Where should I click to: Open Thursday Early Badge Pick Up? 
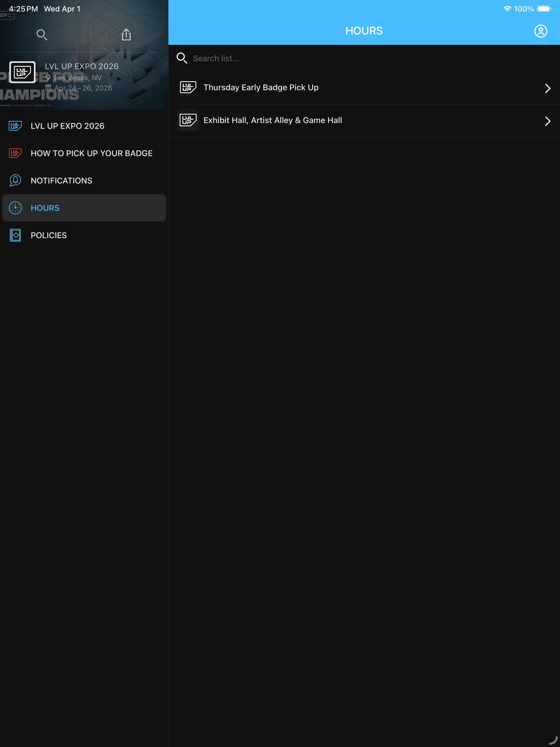point(364,88)
